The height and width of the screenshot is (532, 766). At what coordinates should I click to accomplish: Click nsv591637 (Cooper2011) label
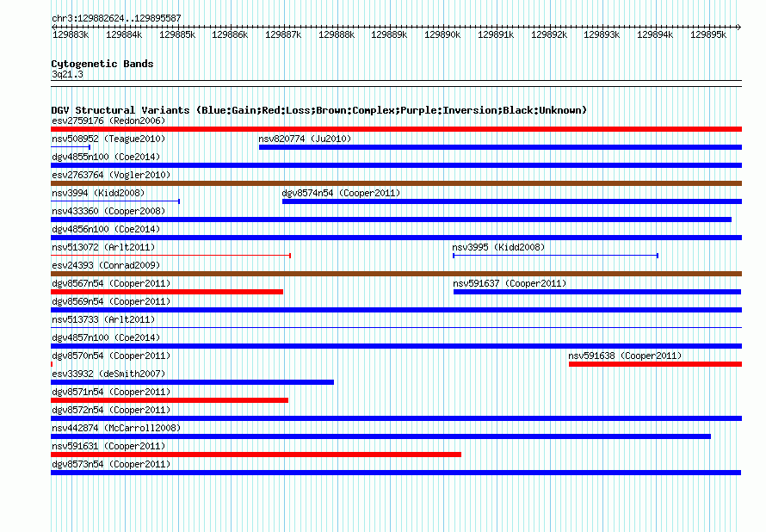point(510,283)
